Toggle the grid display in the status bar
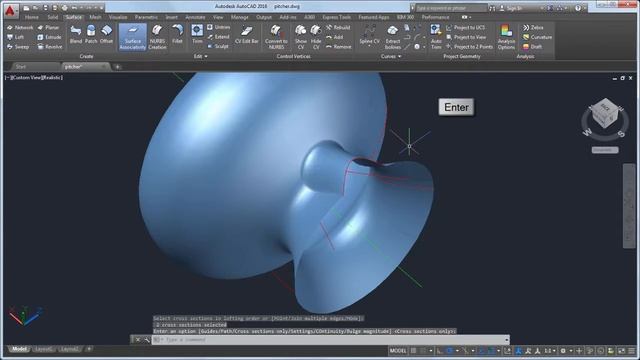 (413, 351)
